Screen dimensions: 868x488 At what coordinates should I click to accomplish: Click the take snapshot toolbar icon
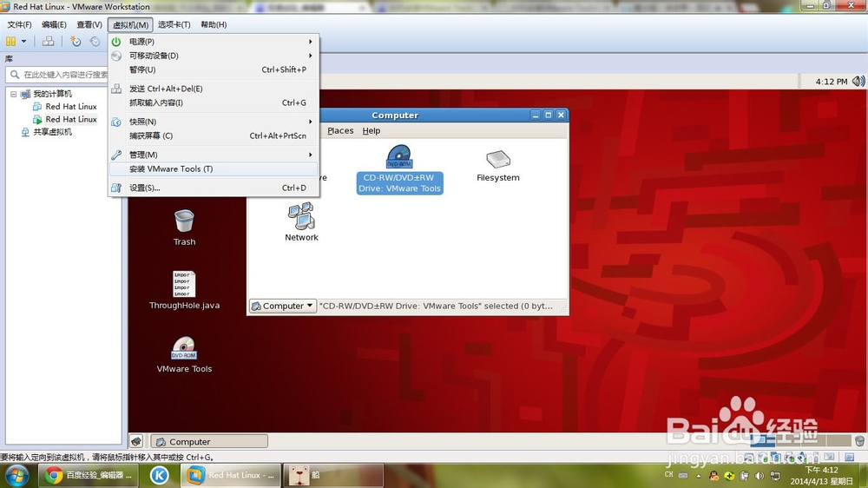[x=76, y=41]
